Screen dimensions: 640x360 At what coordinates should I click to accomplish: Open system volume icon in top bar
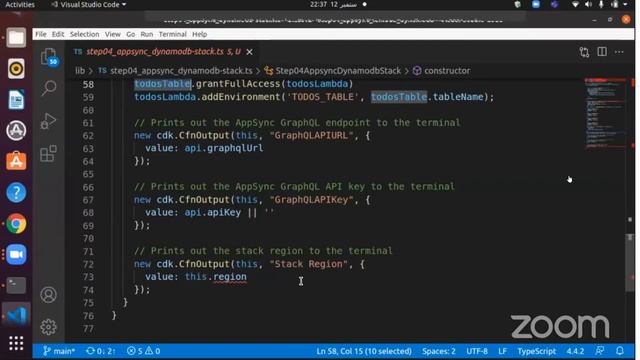point(588,4)
